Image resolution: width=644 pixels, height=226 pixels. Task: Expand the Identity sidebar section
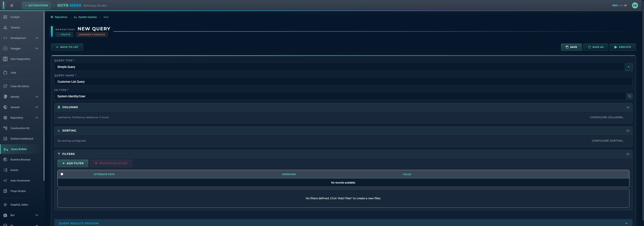tap(37, 97)
